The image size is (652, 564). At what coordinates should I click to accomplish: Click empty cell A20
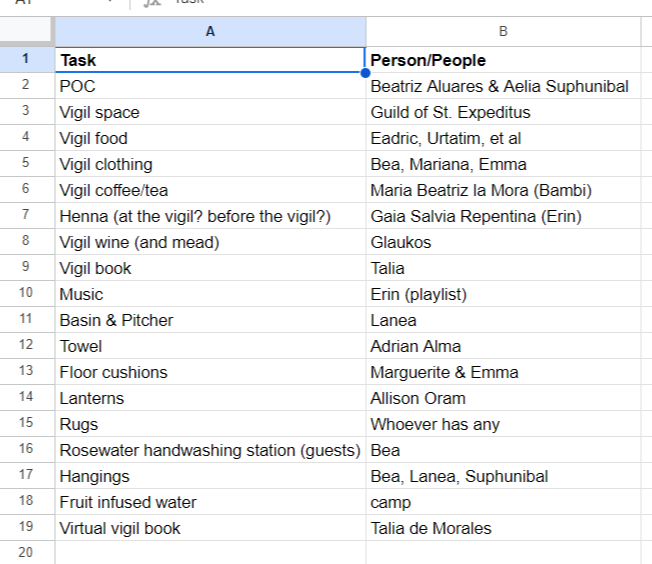(210, 552)
